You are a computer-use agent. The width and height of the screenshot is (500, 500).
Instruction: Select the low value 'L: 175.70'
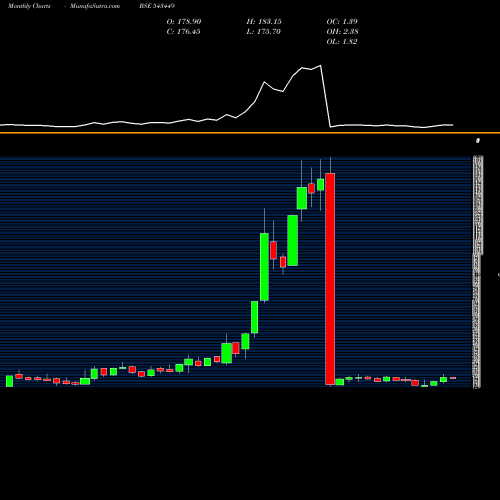(x=264, y=31)
